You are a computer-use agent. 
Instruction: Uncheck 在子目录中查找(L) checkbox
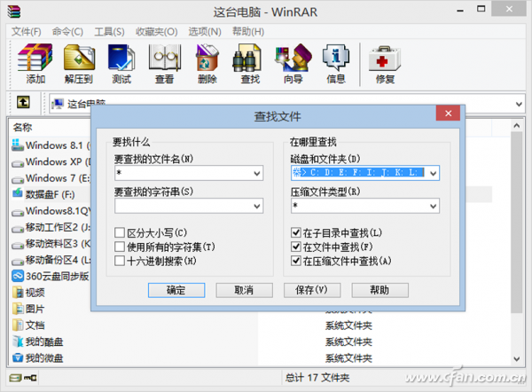296,232
